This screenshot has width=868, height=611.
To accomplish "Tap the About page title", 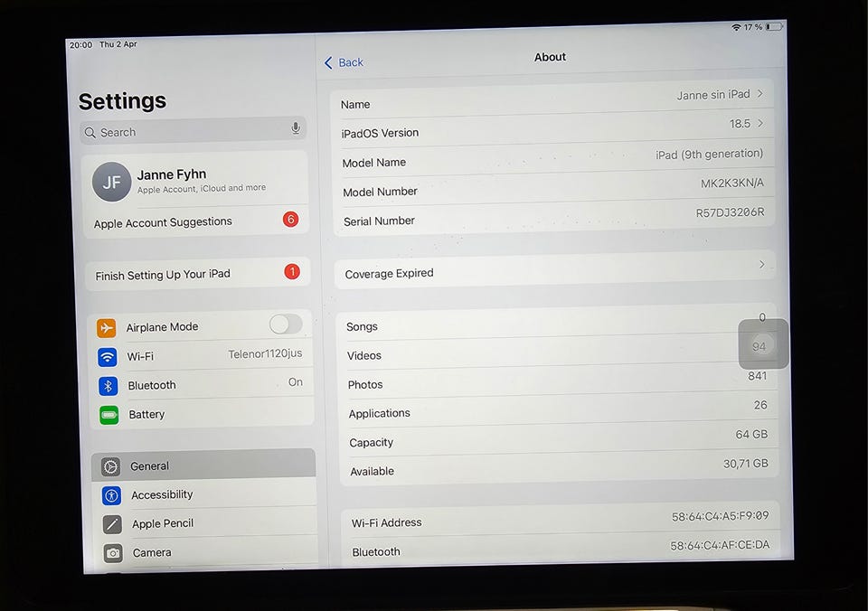I will [x=550, y=57].
